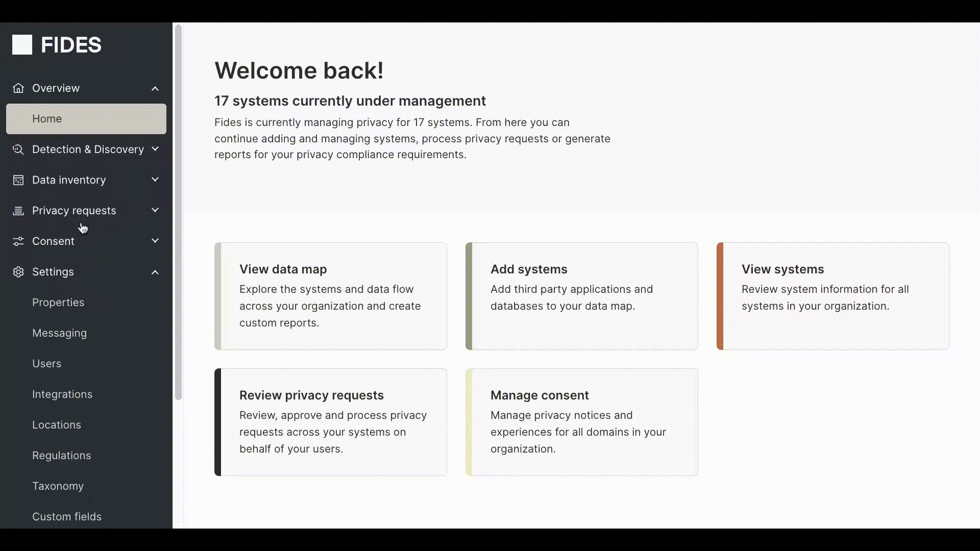980x551 pixels.
Task: Click the Detection & Discovery magnifier icon
Action: [18, 149]
